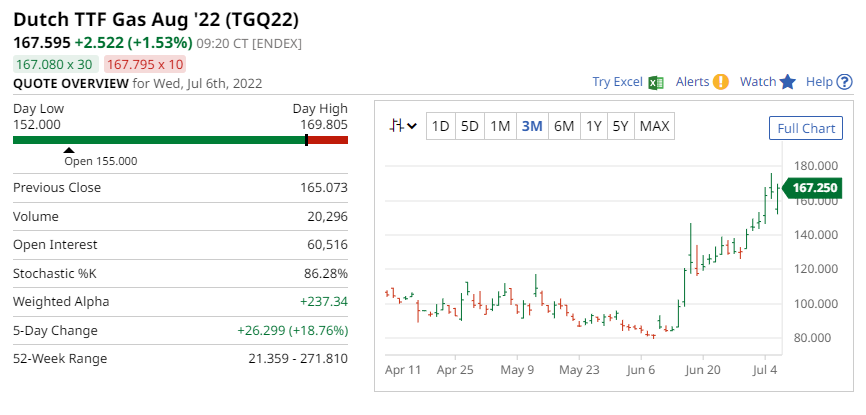
Task: Click the Help question mark icon
Action: click(844, 82)
